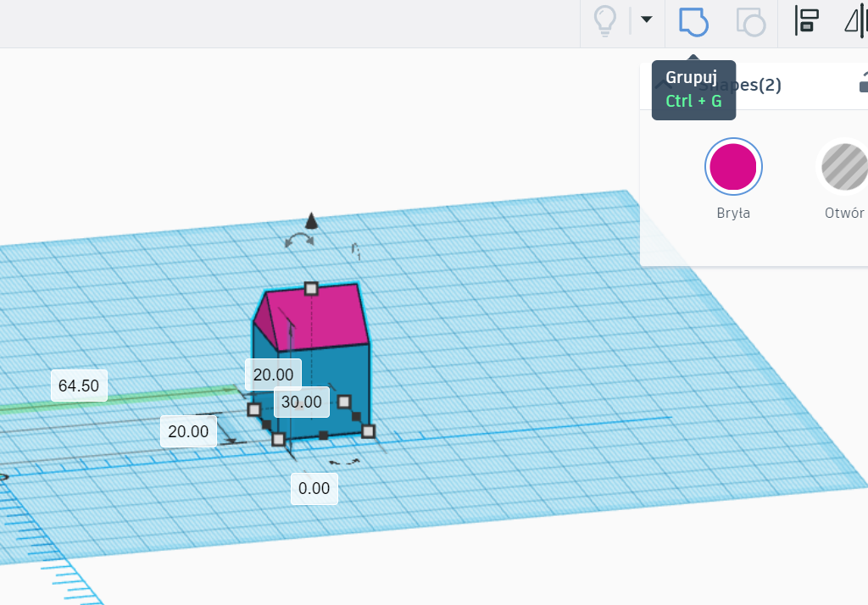
Task: Click the 0.00 dimension value
Action: click(x=314, y=488)
